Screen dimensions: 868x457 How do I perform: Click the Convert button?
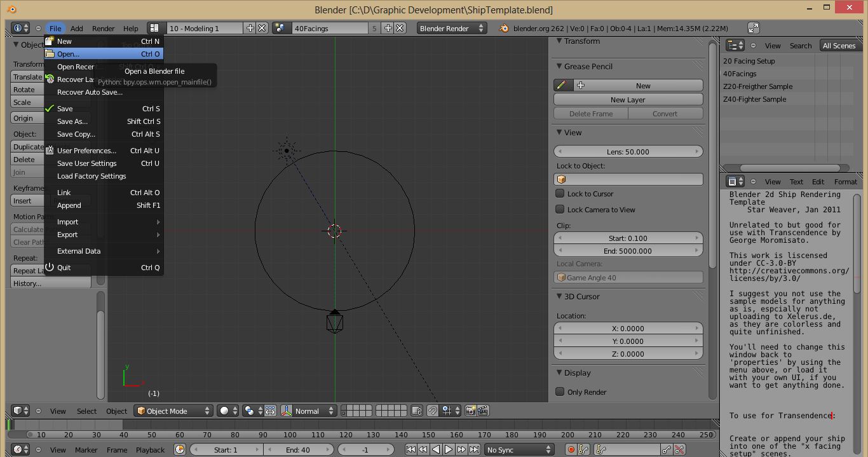point(665,113)
